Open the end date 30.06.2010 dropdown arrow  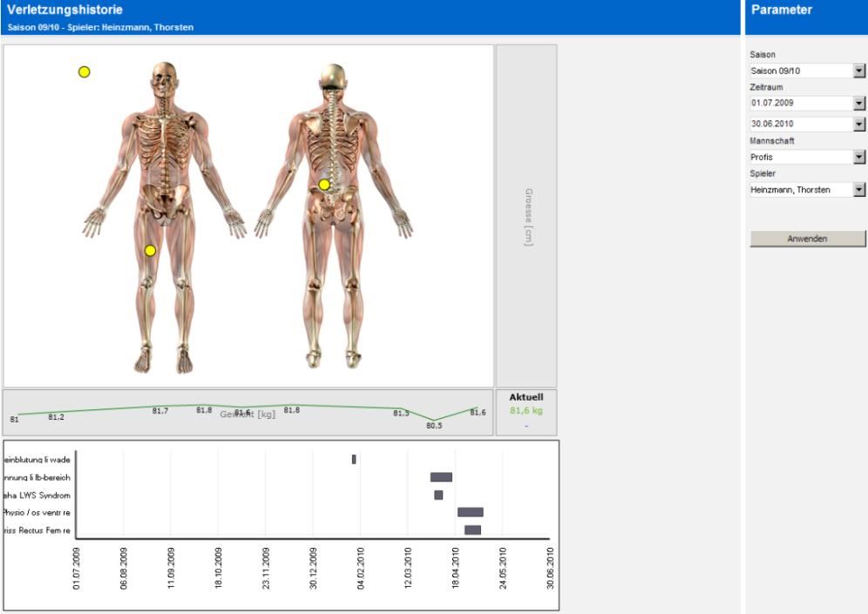tap(858, 124)
